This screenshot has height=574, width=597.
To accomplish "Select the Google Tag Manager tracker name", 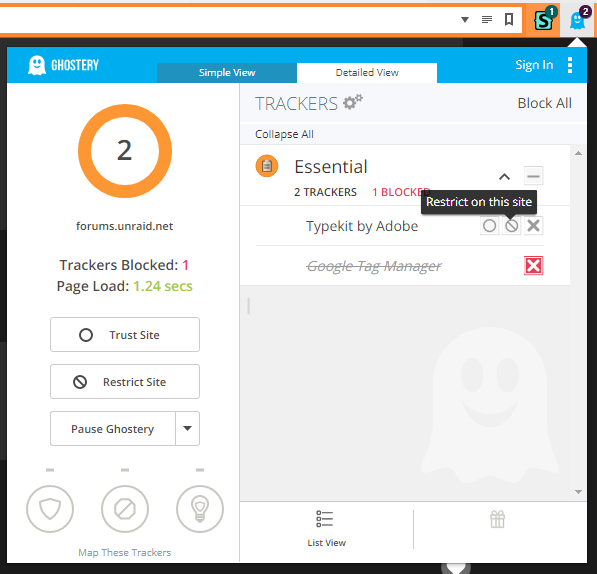I will click(374, 266).
